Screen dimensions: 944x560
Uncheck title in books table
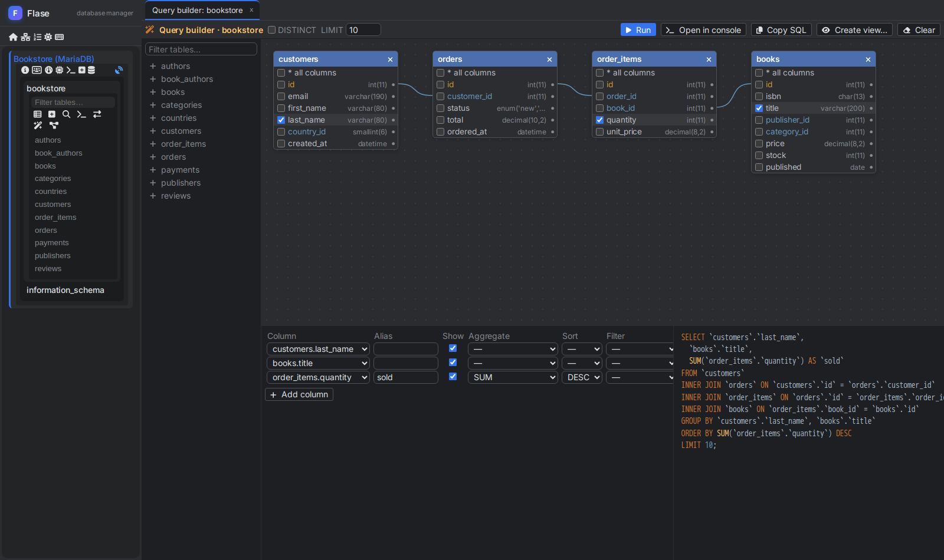click(x=759, y=108)
